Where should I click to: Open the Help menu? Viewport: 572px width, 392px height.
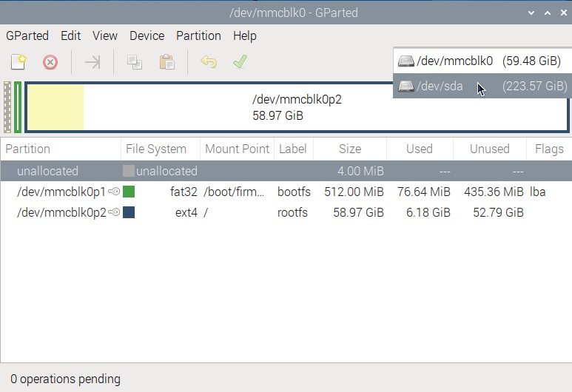tap(245, 36)
